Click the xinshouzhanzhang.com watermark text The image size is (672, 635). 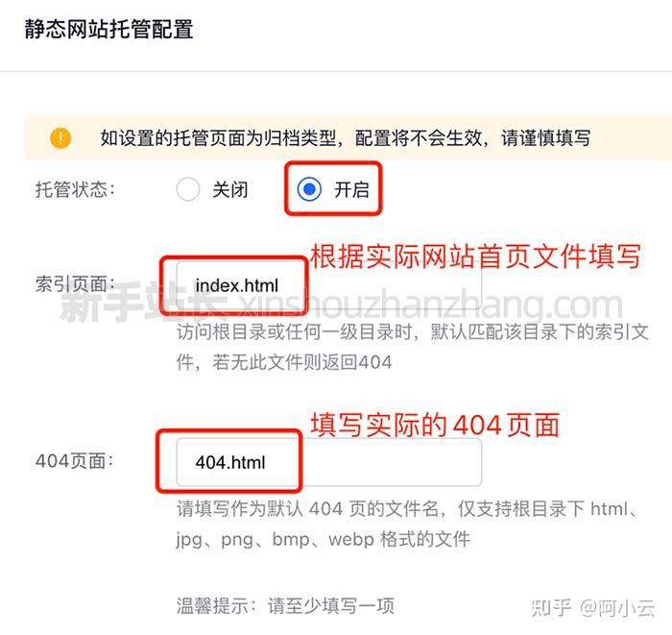tap(430, 305)
